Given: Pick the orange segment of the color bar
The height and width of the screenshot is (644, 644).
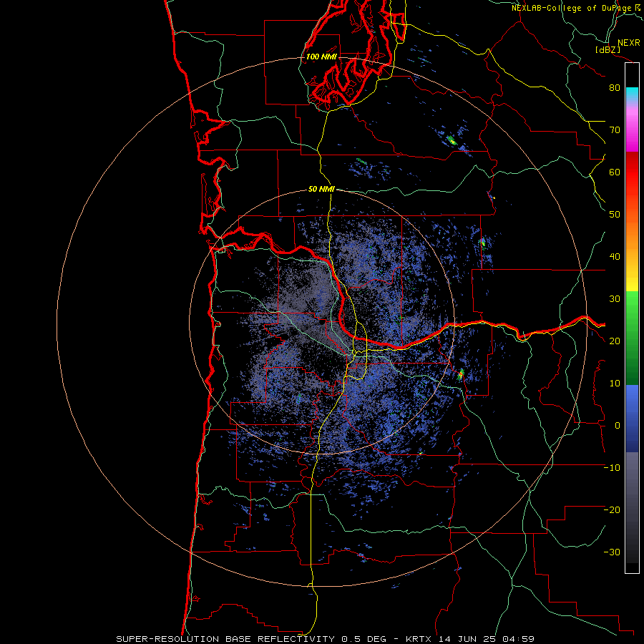Looking at the screenshot, I should pyautogui.click(x=632, y=238).
